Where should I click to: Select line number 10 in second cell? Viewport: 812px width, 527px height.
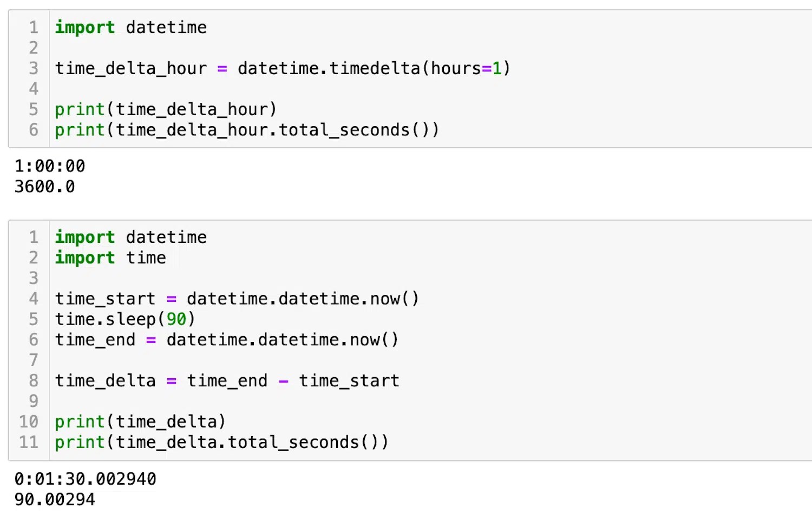pyautogui.click(x=29, y=421)
